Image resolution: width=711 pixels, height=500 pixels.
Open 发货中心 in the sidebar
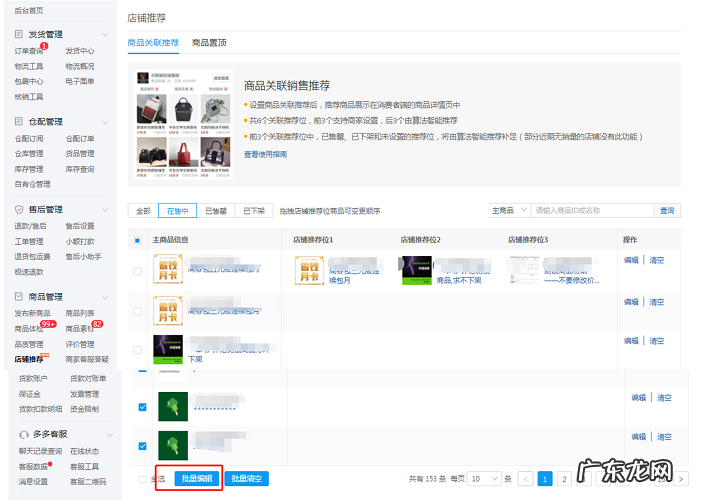pos(80,51)
